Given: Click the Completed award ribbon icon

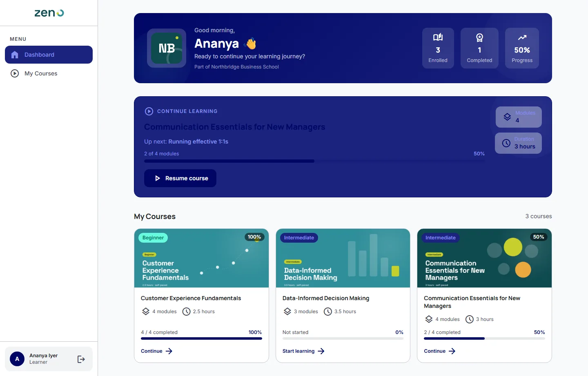Looking at the screenshot, I should (x=479, y=38).
